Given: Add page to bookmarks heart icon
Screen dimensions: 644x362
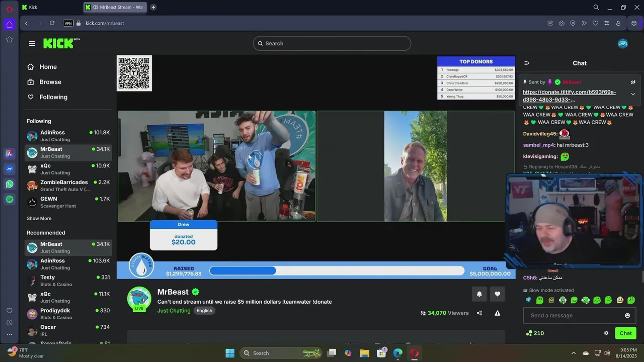Looking at the screenshot, I should point(595,23).
